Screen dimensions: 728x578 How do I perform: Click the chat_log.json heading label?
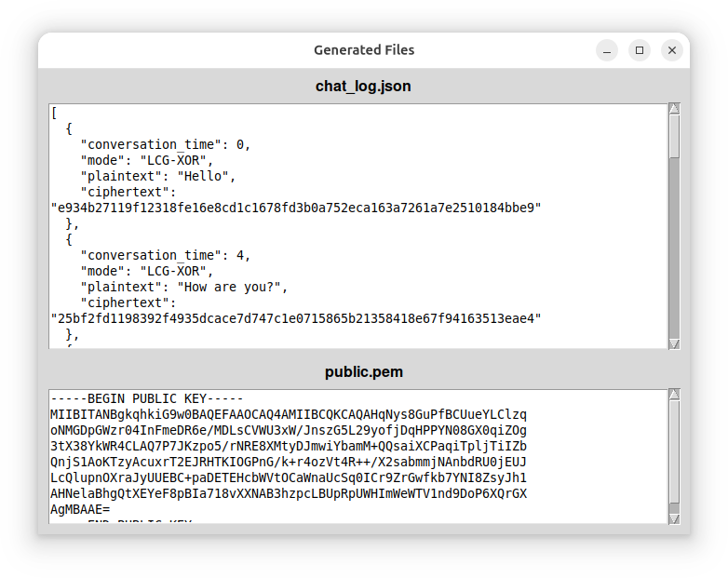(x=363, y=87)
